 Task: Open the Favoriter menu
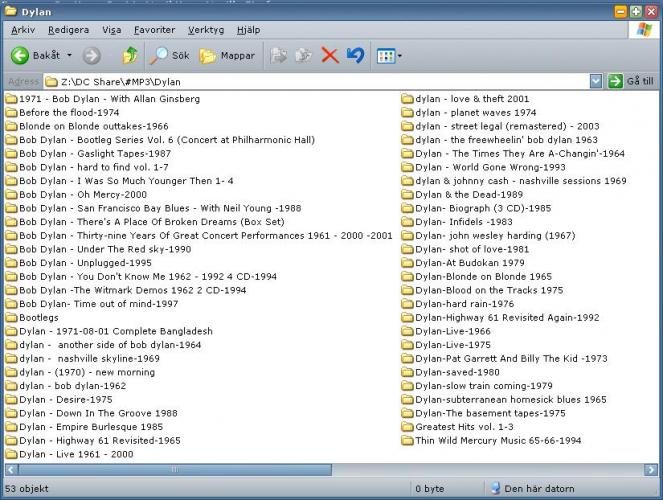coord(154,30)
